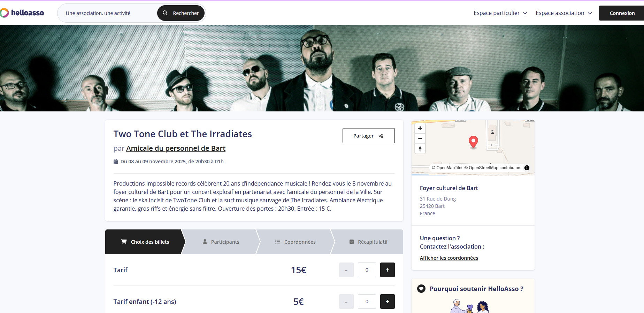Go to the Participants step
The image size is (644, 313).
[x=221, y=242]
